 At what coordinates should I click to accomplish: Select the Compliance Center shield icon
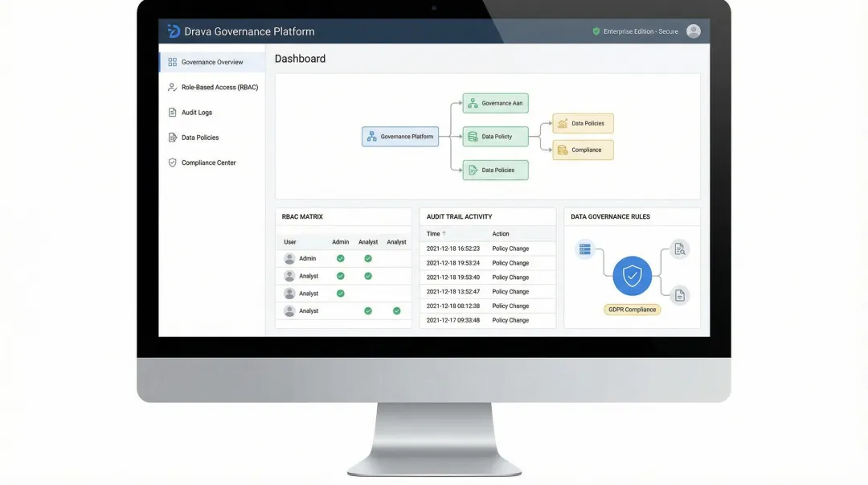click(172, 162)
